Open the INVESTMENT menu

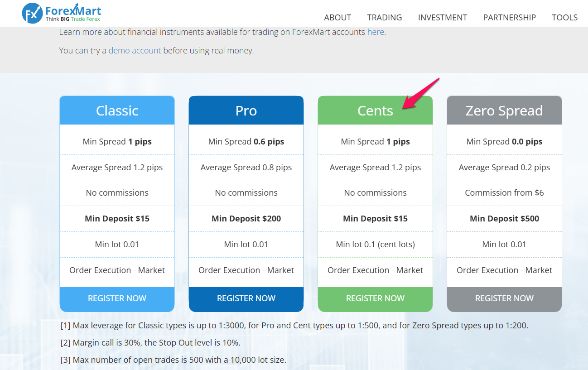tap(443, 18)
